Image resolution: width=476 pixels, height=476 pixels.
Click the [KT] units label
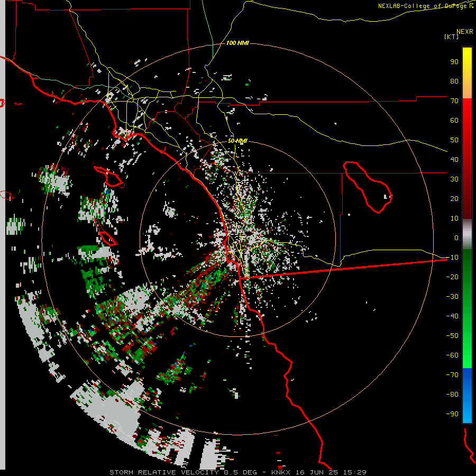pos(451,36)
